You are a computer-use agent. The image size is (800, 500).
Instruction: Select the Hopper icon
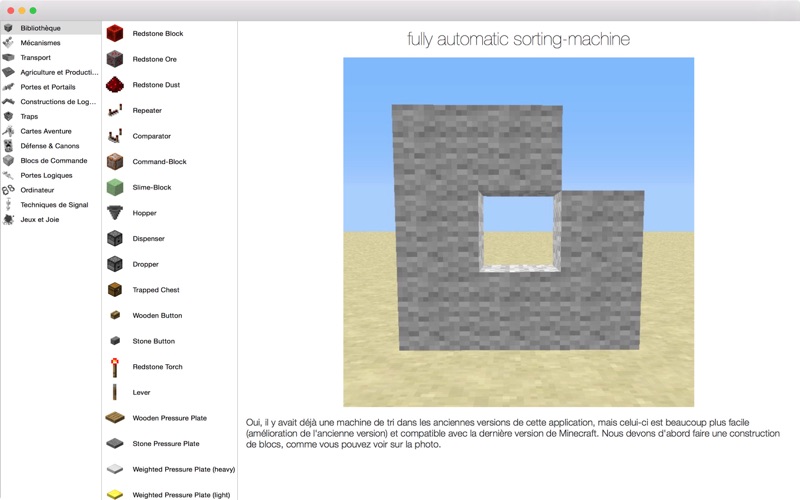[x=115, y=213]
